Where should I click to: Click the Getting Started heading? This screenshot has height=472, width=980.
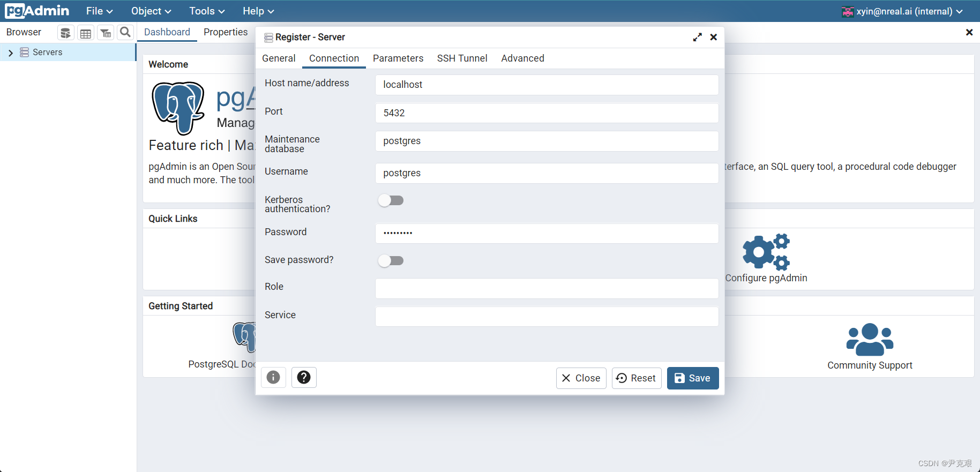pyautogui.click(x=181, y=306)
